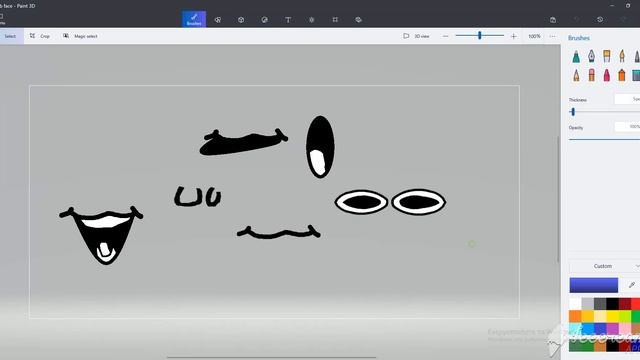Open the 3D shapes tool
640x360 pixels.
point(241,20)
